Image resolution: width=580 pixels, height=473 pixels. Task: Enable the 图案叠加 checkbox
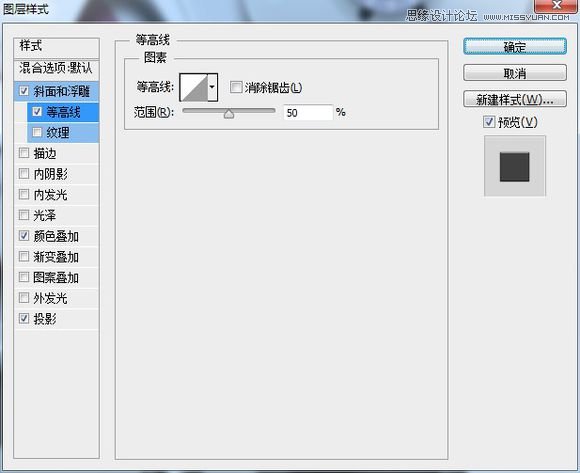pyautogui.click(x=24, y=277)
